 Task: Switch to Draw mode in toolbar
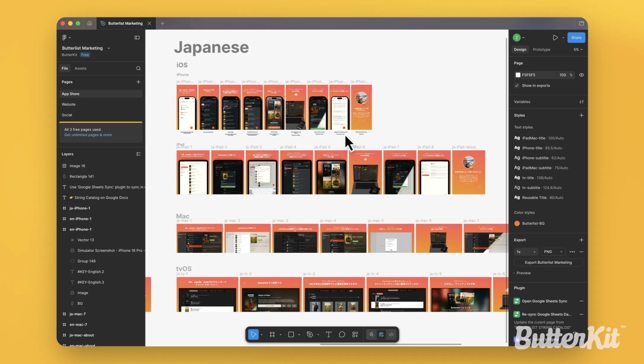(371, 334)
